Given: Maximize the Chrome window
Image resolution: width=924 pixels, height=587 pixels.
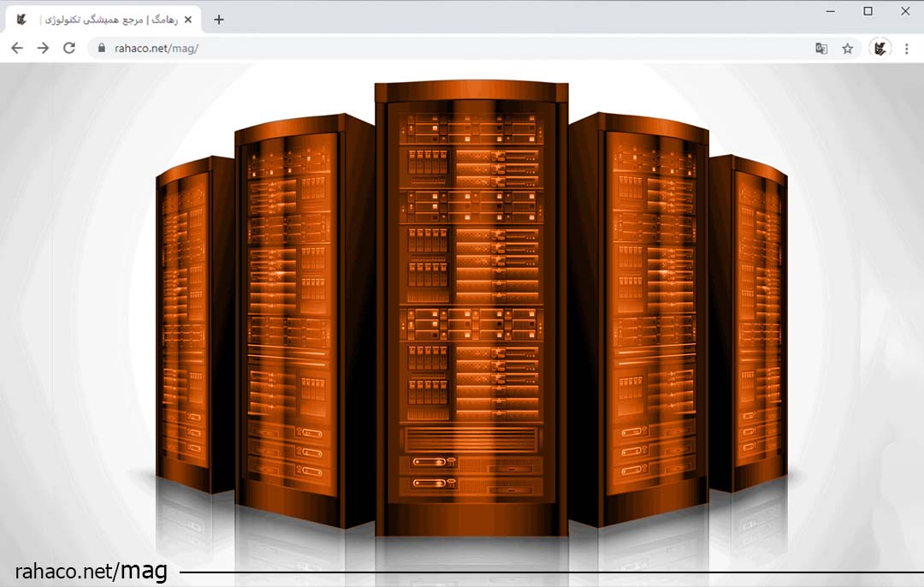Looking at the screenshot, I should coord(868,11).
